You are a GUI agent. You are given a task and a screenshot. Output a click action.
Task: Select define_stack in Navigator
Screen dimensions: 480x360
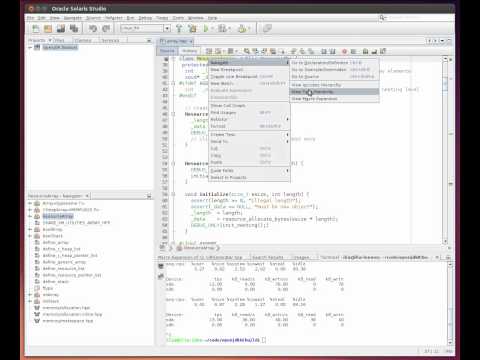click(56, 282)
